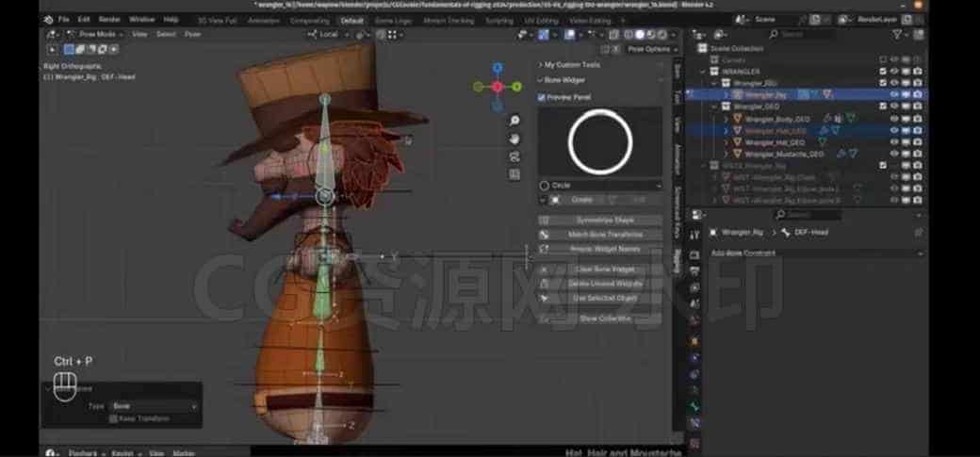The height and width of the screenshot is (457, 980).
Task: Hide Wrangler_Body_GEO with its eye icon
Action: 894,119
